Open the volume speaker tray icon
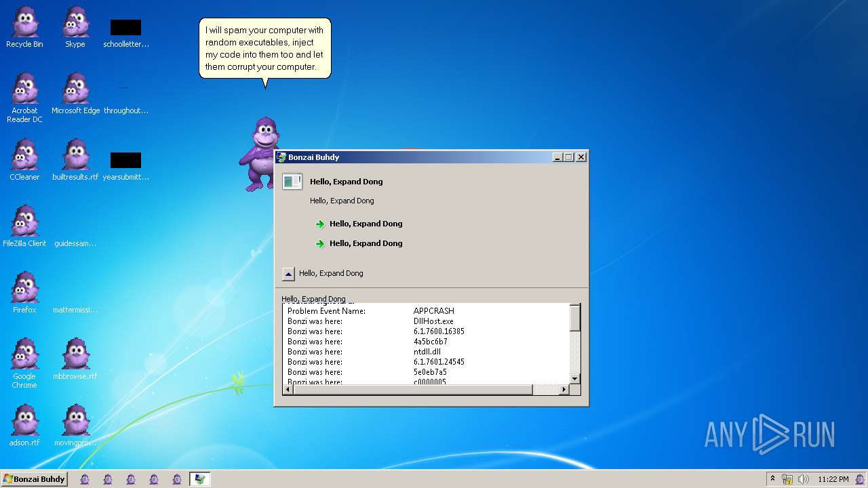 coord(804,479)
